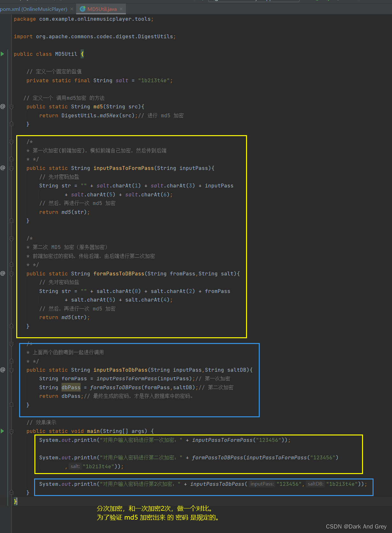Click the string literal "1b2i3t4e" in salt declaration
Screen dimensions: 392x533
coord(154,81)
